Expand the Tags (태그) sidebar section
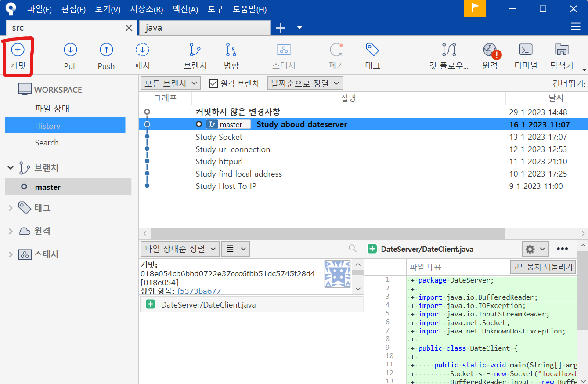 pyautogui.click(x=10, y=208)
